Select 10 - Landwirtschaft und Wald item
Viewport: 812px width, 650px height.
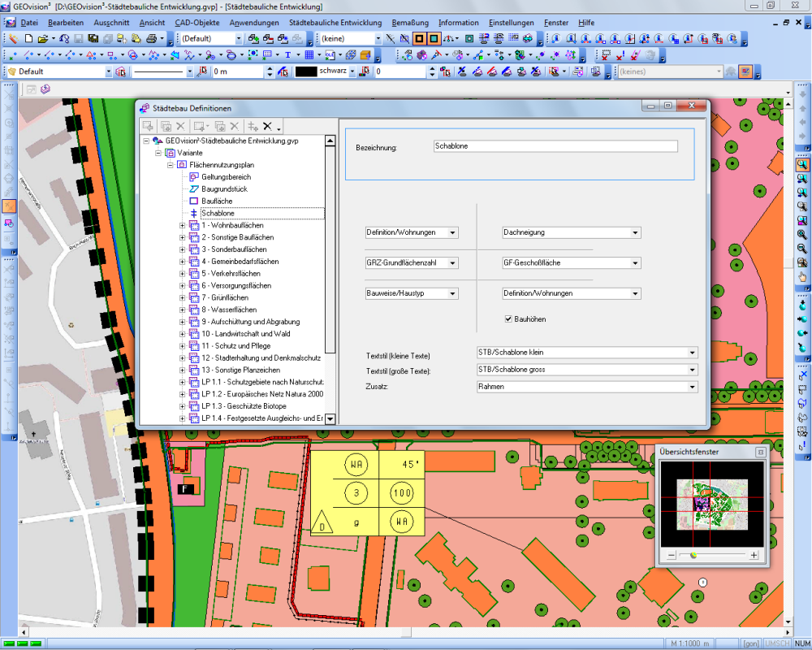pyautogui.click(x=245, y=334)
